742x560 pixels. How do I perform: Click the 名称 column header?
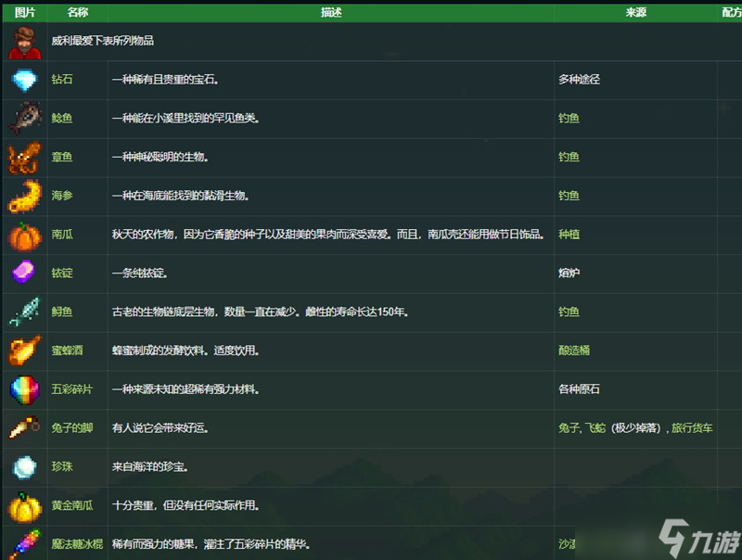point(78,13)
